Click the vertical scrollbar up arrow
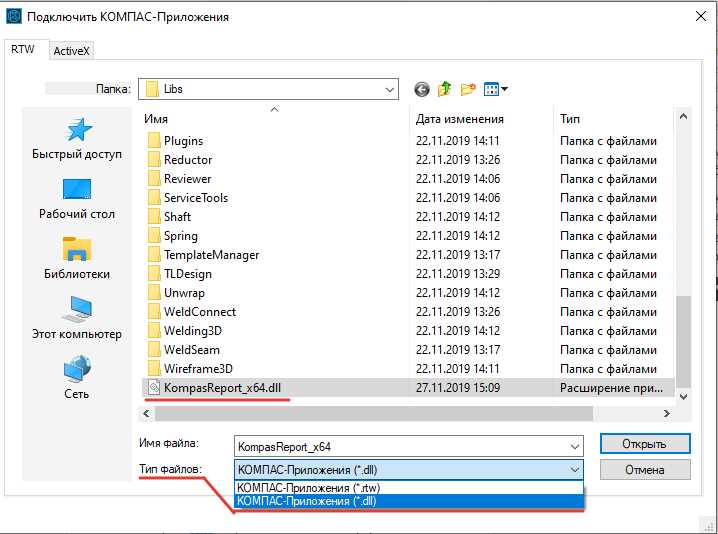 point(683,116)
